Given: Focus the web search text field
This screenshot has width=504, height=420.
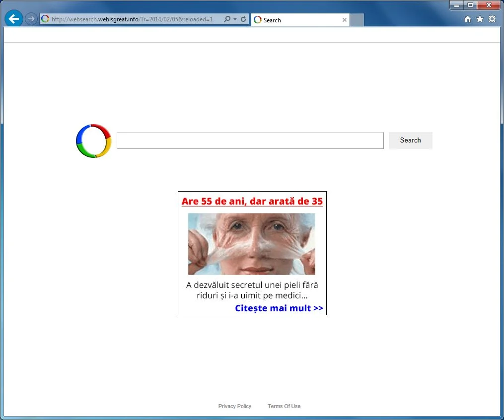Looking at the screenshot, I should [250, 140].
